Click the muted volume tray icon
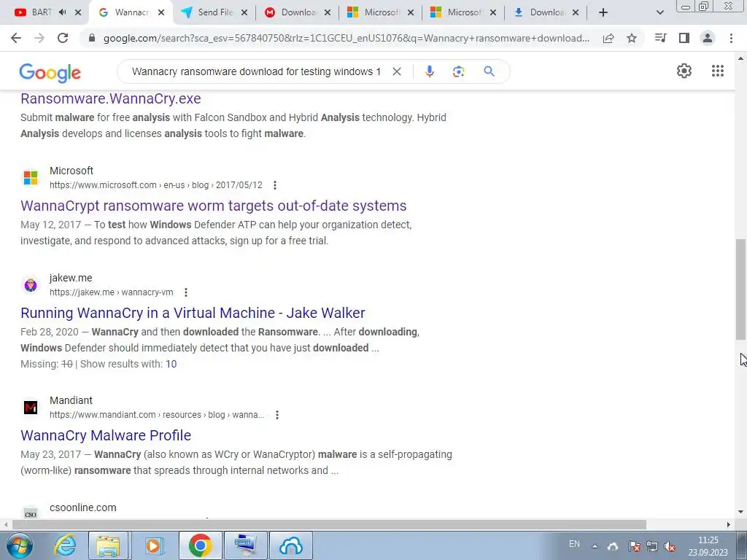 (x=670, y=546)
